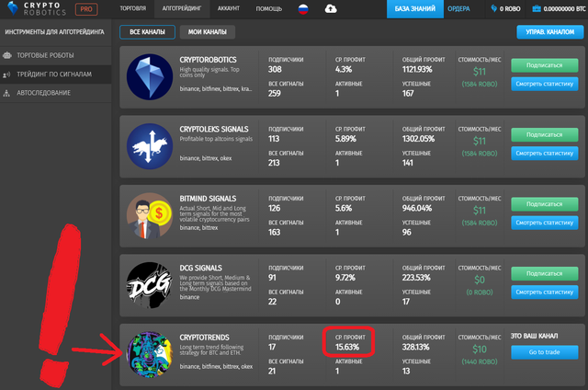Viewport: 588px width, 390px height.
Task: Subscribe to the DCG SIGNALS channel
Action: coord(545,273)
